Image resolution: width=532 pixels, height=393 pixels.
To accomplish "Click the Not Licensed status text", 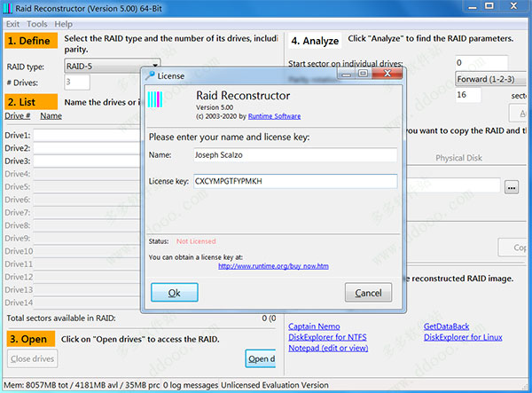I will (196, 241).
